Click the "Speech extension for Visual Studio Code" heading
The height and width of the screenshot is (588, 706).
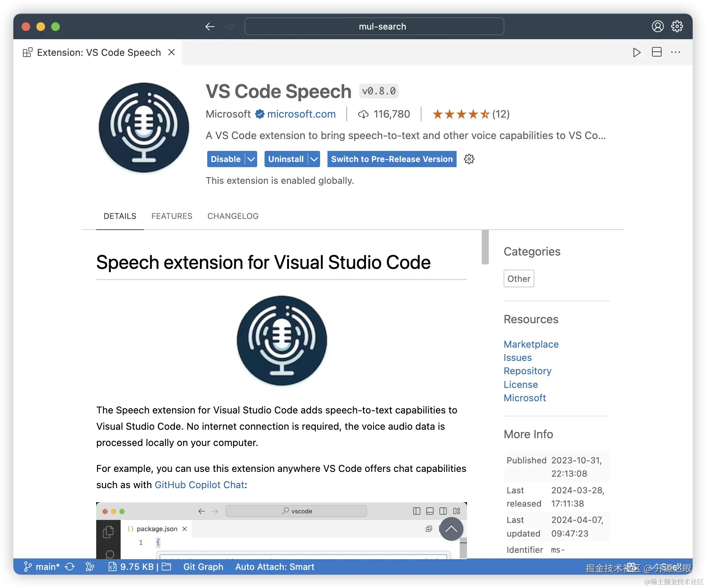[x=263, y=262]
